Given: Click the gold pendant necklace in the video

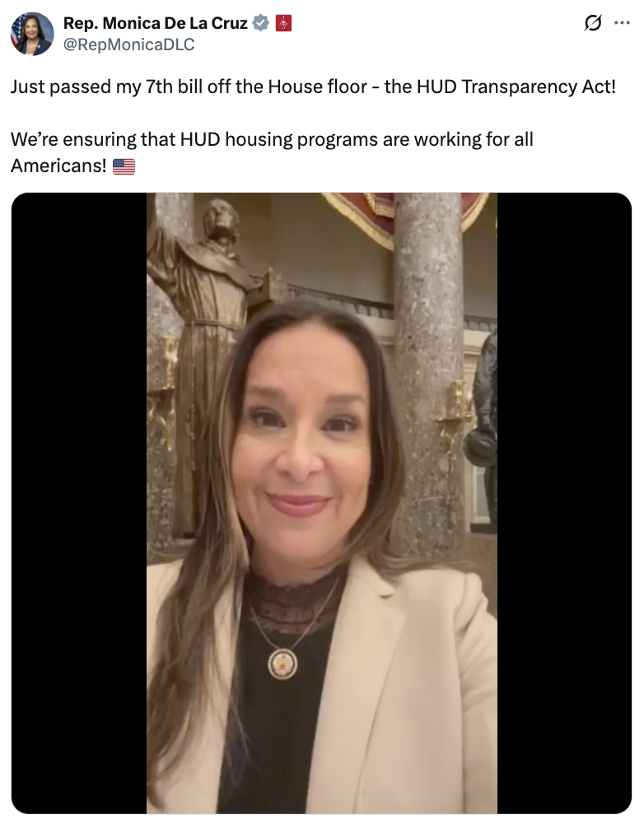Looking at the screenshot, I should (283, 664).
